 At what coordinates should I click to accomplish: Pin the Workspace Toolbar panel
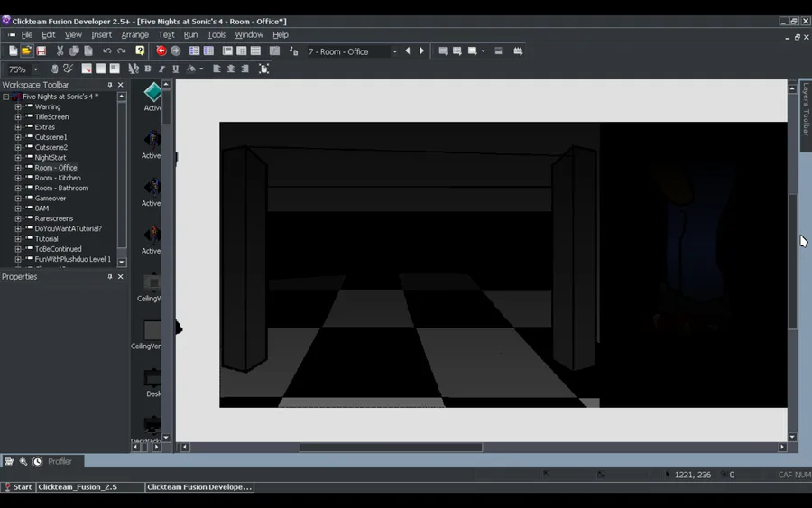(110, 85)
